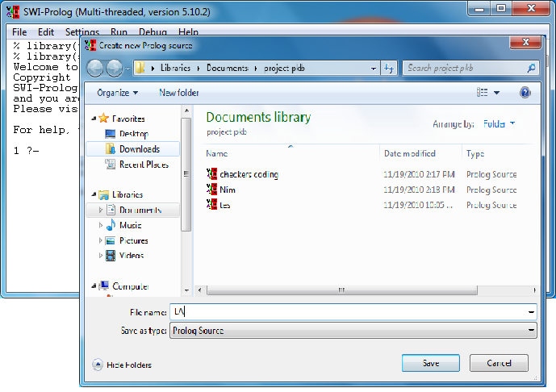
Task: Open Run menu in SWI-Prolog window
Action: pyautogui.click(x=119, y=32)
